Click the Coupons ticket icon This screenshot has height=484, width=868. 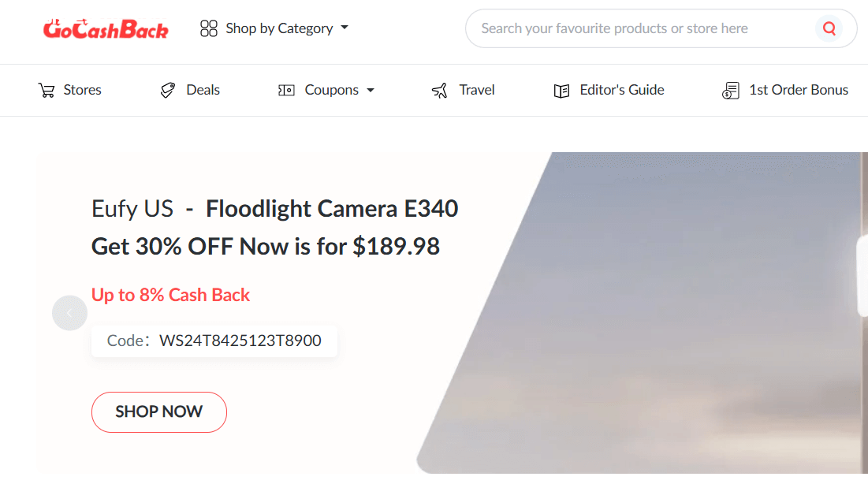(286, 91)
